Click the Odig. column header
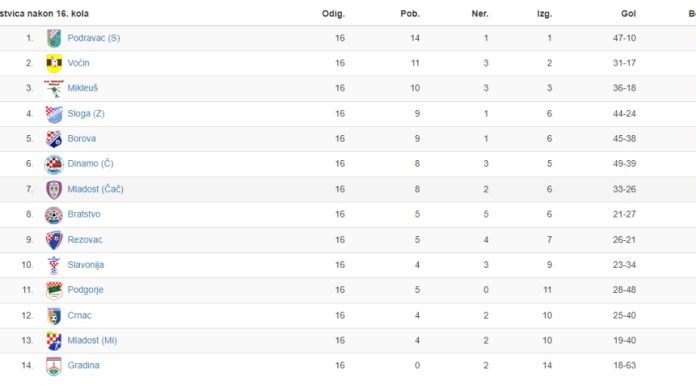 click(x=333, y=13)
